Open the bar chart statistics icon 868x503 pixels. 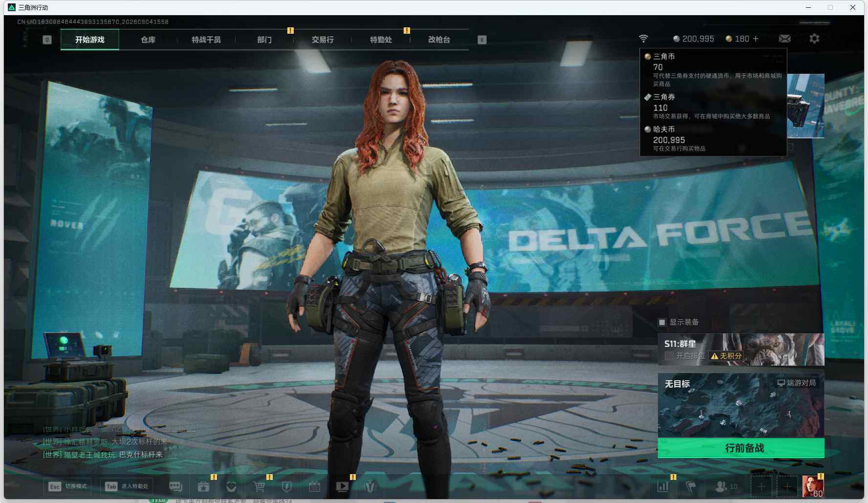point(663,486)
